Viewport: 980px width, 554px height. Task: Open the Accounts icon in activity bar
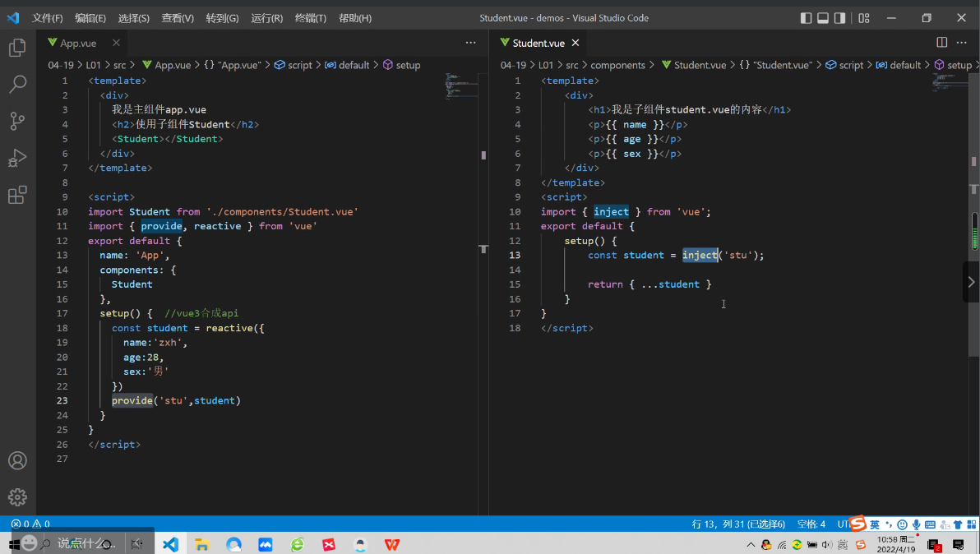tap(17, 460)
